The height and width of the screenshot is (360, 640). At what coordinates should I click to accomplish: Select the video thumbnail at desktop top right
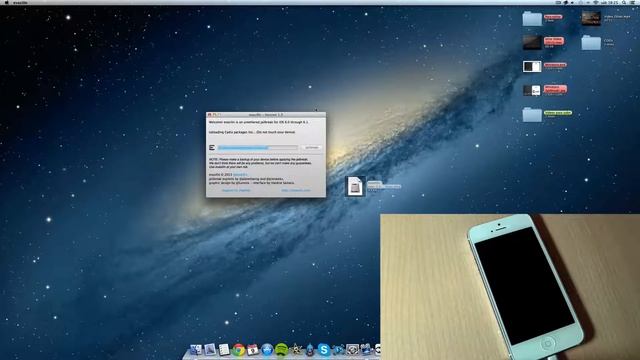[591, 18]
